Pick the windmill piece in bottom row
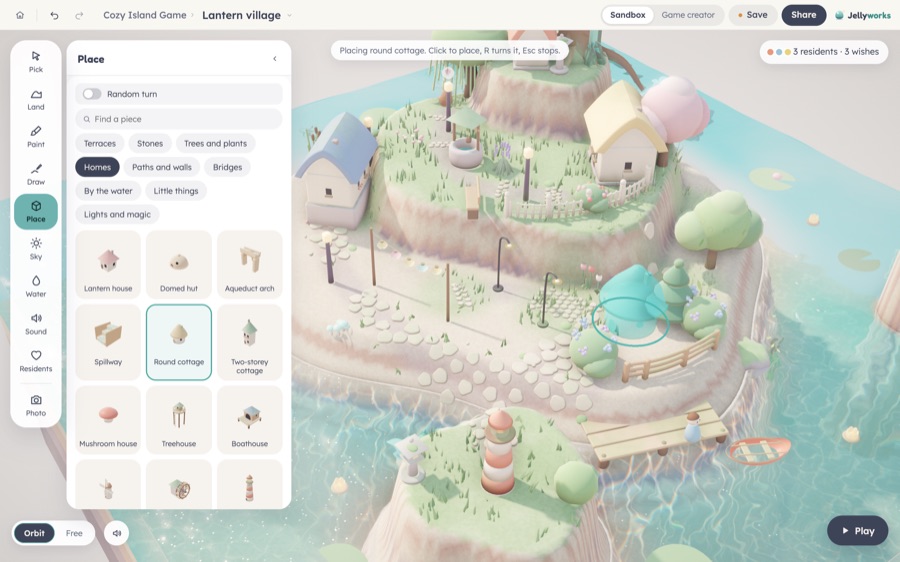This screenshot has height=562, width=900. [108, 485]
